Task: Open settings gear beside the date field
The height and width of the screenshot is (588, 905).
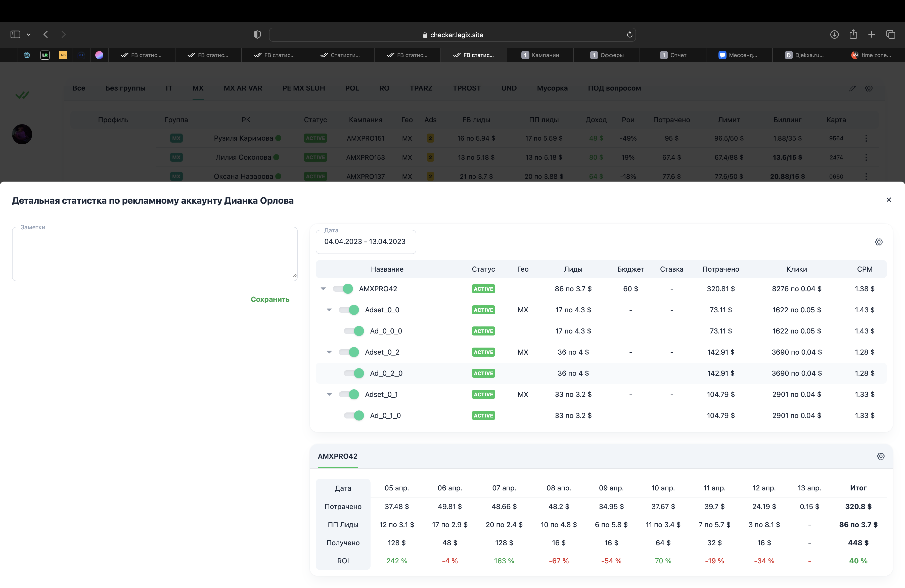Action: 878,242
